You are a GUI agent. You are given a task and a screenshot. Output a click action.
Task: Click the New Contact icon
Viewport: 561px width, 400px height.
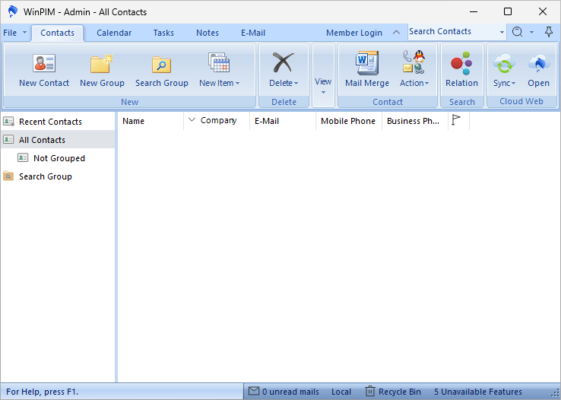pos(44,63)
